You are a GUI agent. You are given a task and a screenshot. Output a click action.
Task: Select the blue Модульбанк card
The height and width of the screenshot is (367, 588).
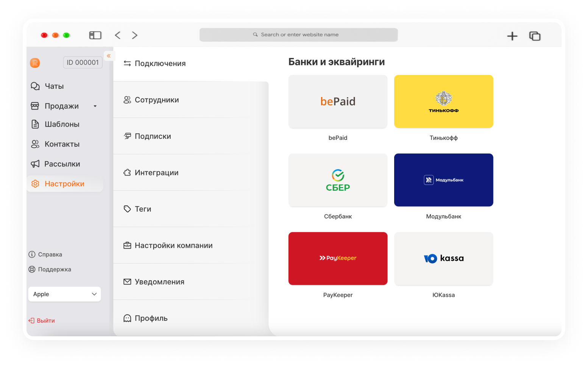443,180
